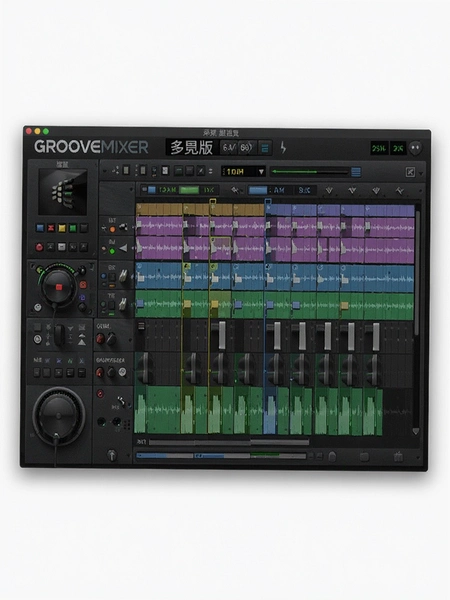
Task: Click the up/down stepper before 10M field
Action: 210,171
